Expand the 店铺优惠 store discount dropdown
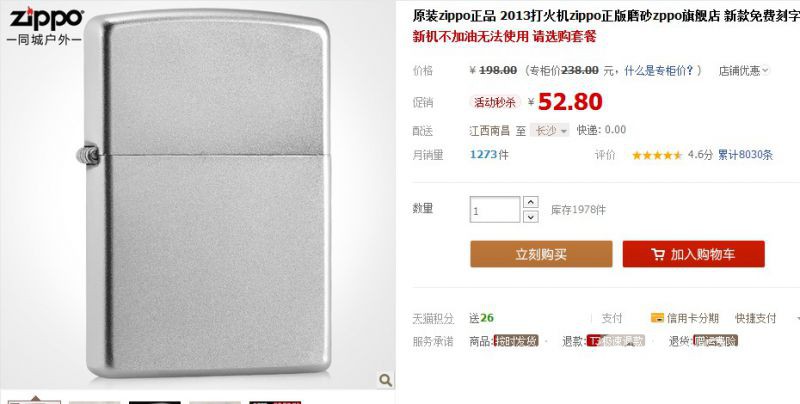800x404 pixels. tap(744, 70)
